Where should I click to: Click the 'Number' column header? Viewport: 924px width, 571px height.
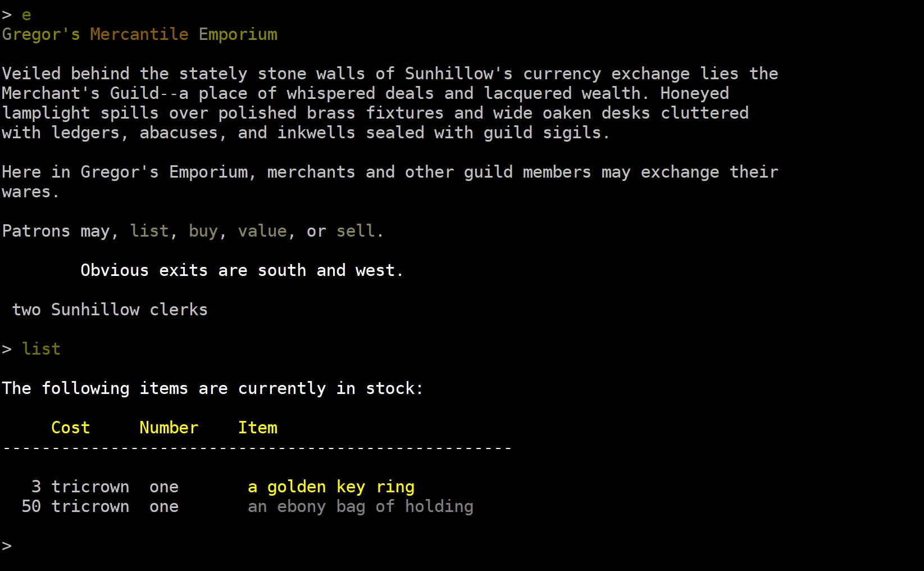[x=169, y=428]
